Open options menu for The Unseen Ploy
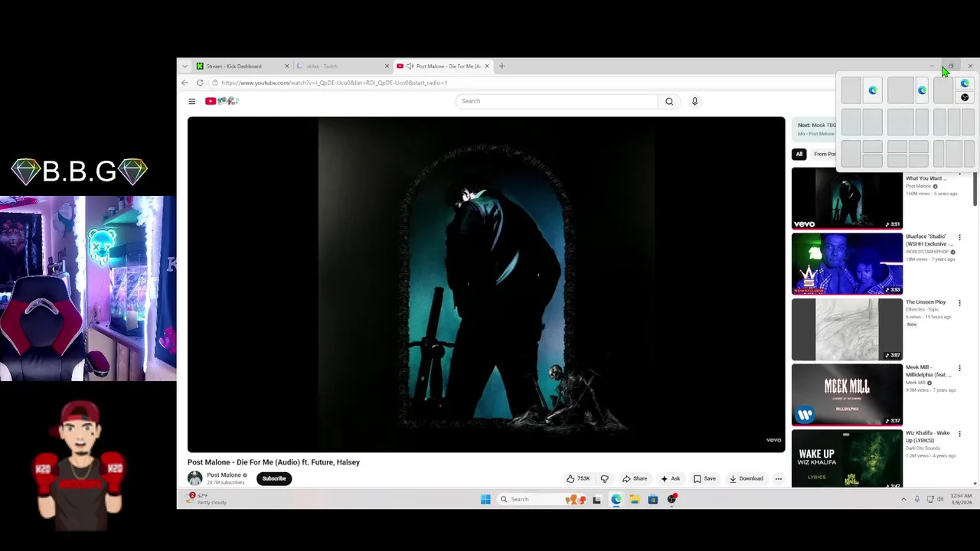 point(959,303)
